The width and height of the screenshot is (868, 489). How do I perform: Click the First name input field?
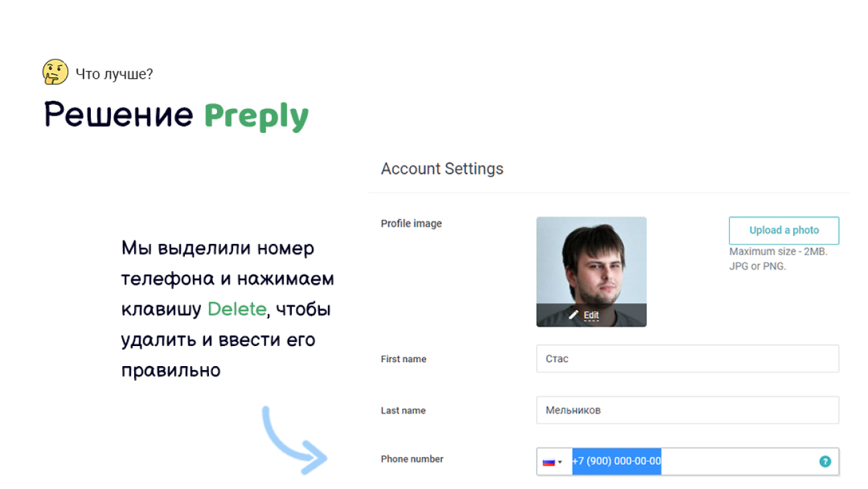(688, 359)
